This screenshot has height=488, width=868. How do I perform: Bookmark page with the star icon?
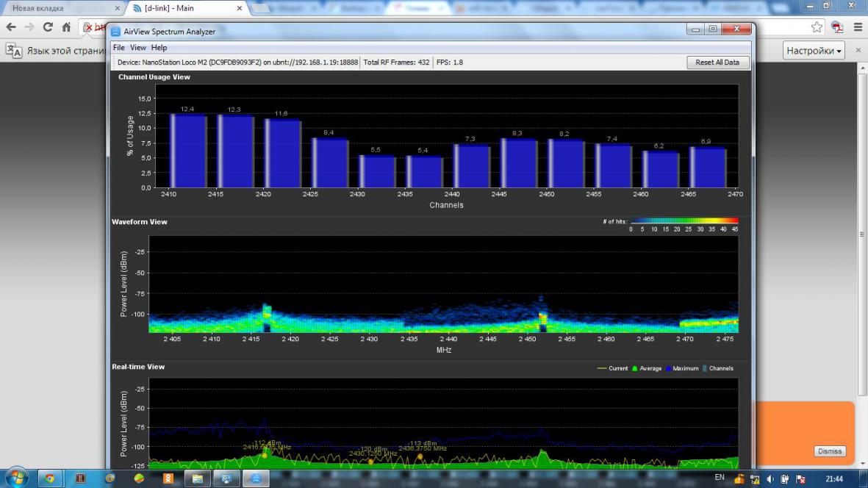click(817, 27)
